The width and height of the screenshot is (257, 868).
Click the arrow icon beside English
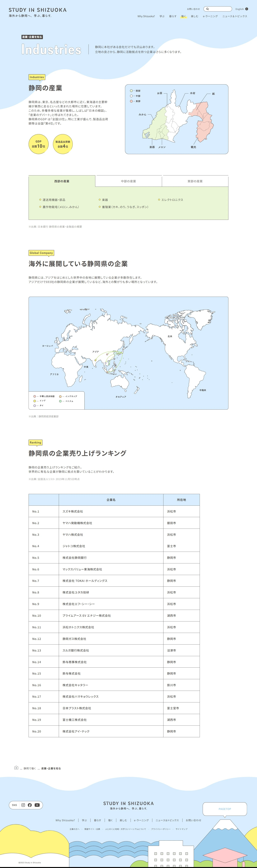coord(247,9)
